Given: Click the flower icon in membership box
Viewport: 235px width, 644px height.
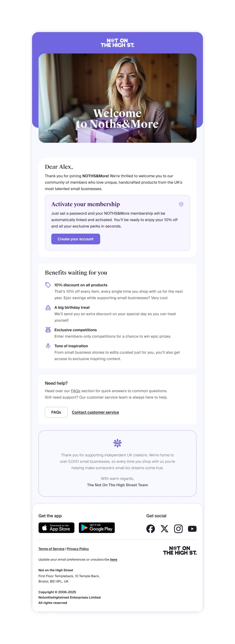Looking at the screenshot, I should 181,204.
